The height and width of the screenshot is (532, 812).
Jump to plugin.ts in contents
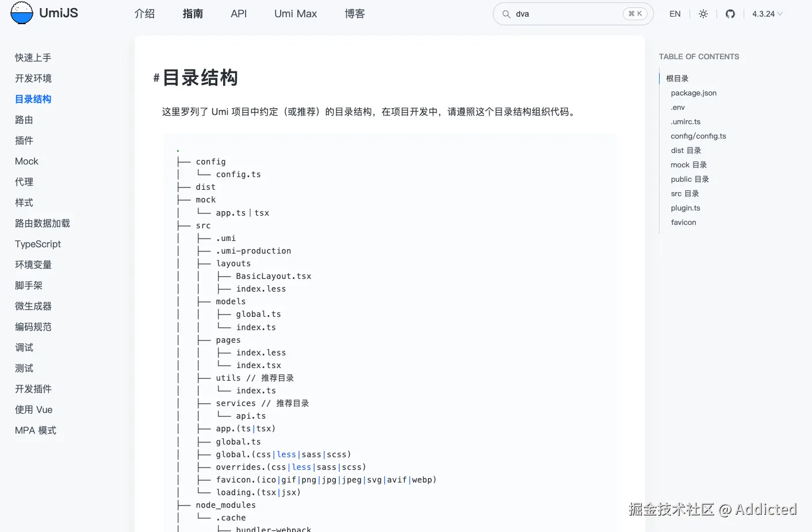(x=685, y=208)
